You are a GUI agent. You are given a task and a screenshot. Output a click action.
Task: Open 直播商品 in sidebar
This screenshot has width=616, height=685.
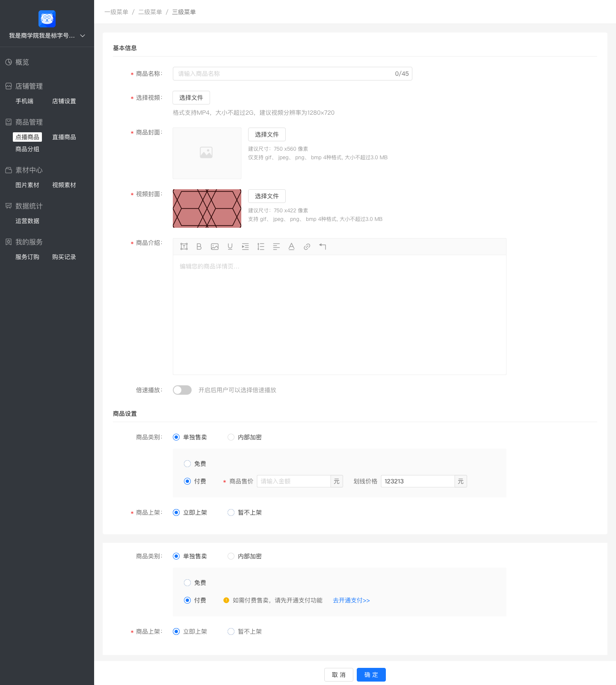(x=64, y=137)
